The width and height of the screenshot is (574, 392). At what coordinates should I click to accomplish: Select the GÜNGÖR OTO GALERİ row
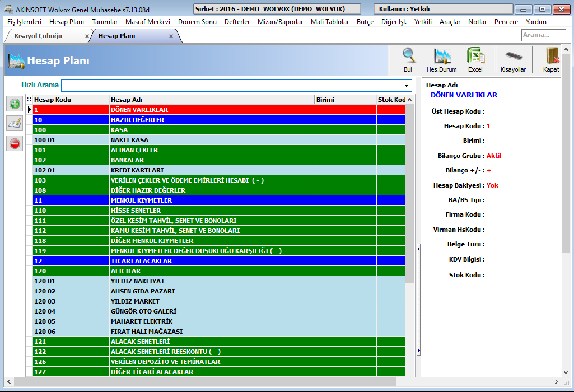(x=219, y=311)
